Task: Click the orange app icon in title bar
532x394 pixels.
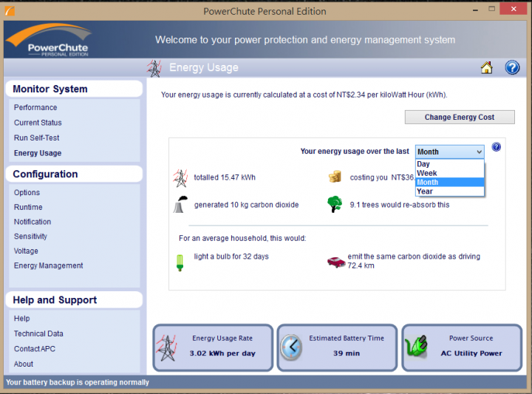Action: pyautogui.click(x=10, y=11)
